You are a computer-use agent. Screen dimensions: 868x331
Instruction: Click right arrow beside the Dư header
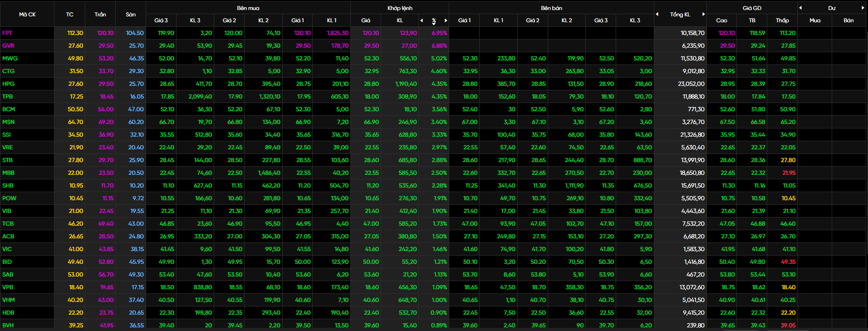[x=863, y=8]
